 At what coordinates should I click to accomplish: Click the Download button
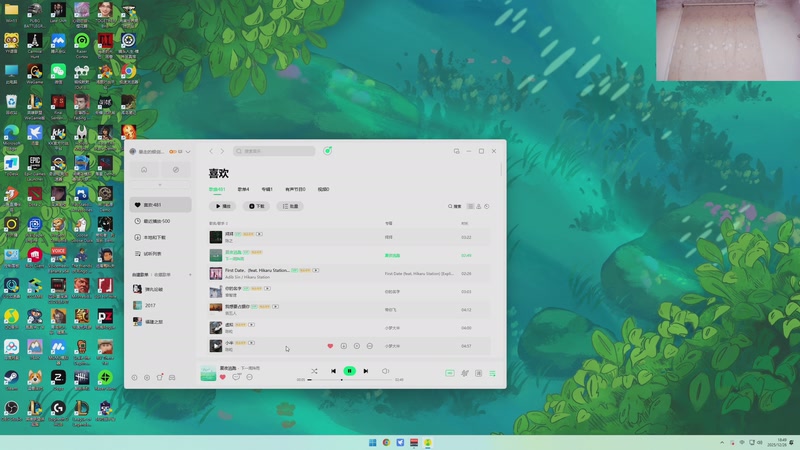[x=256, y=206]
